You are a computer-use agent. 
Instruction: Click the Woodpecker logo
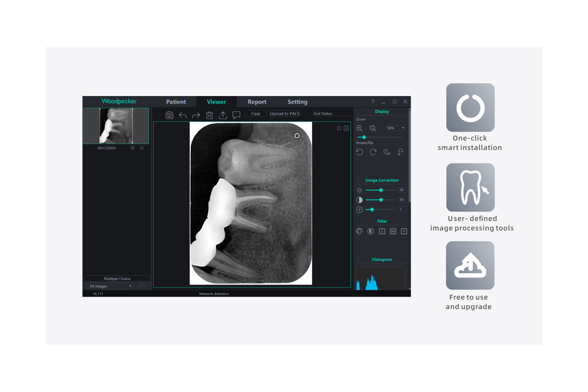119,101
